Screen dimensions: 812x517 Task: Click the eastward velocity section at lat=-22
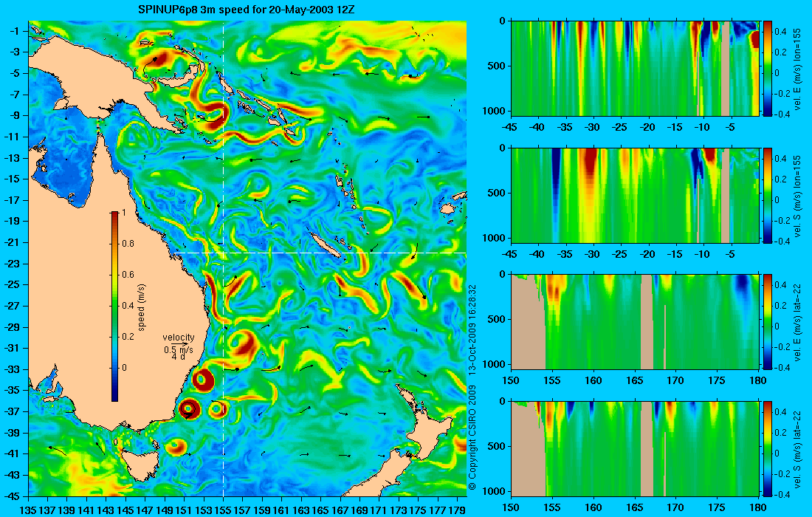coord(635,322)
